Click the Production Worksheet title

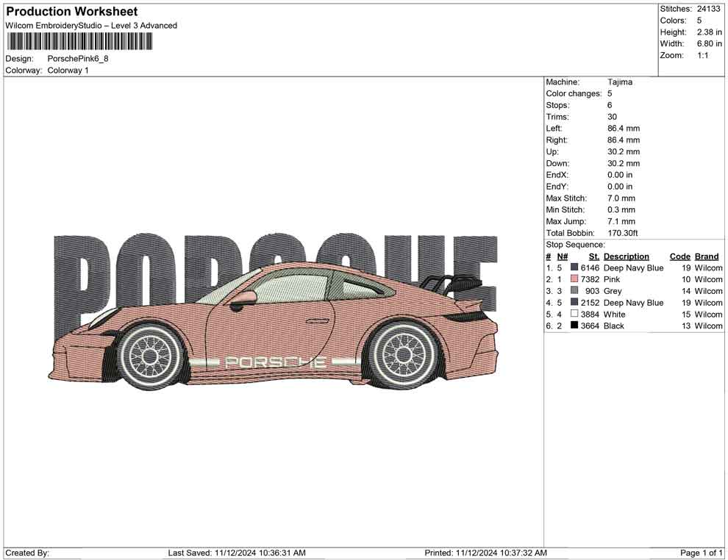click(x=71, y=12)
